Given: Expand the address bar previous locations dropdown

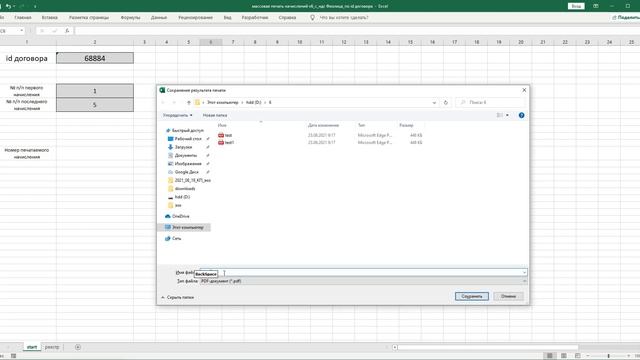Looking at the screenshot, I should tap(434, 102).
